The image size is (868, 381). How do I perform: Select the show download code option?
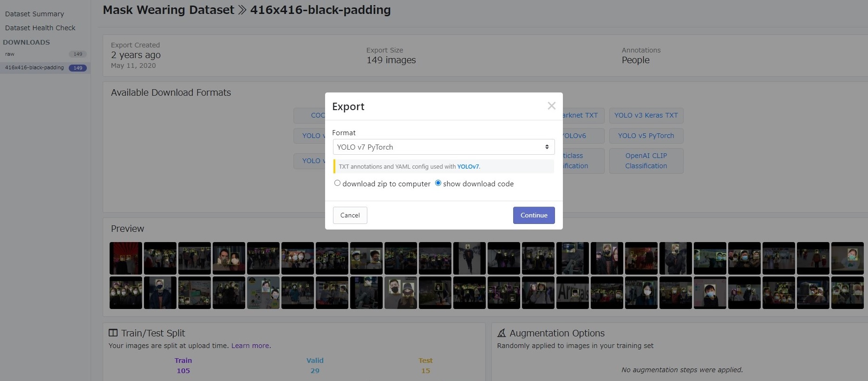(x=438, y=183)
